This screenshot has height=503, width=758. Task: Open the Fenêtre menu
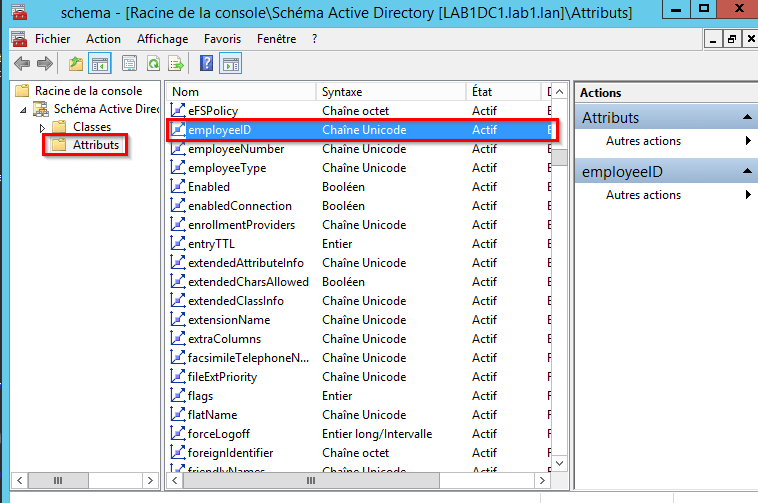[x=277, y=39]
